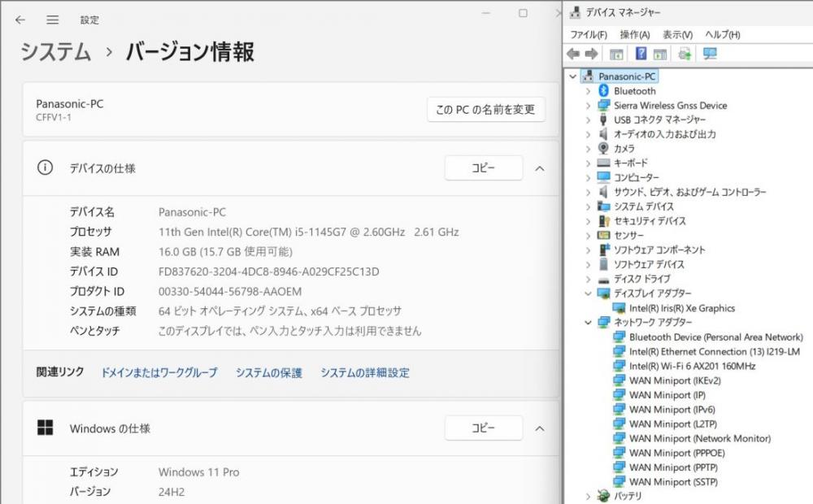813x504 pixels.
Task: Click the scan for hardware changes monitor icon
Action: (x=709, y=54)
